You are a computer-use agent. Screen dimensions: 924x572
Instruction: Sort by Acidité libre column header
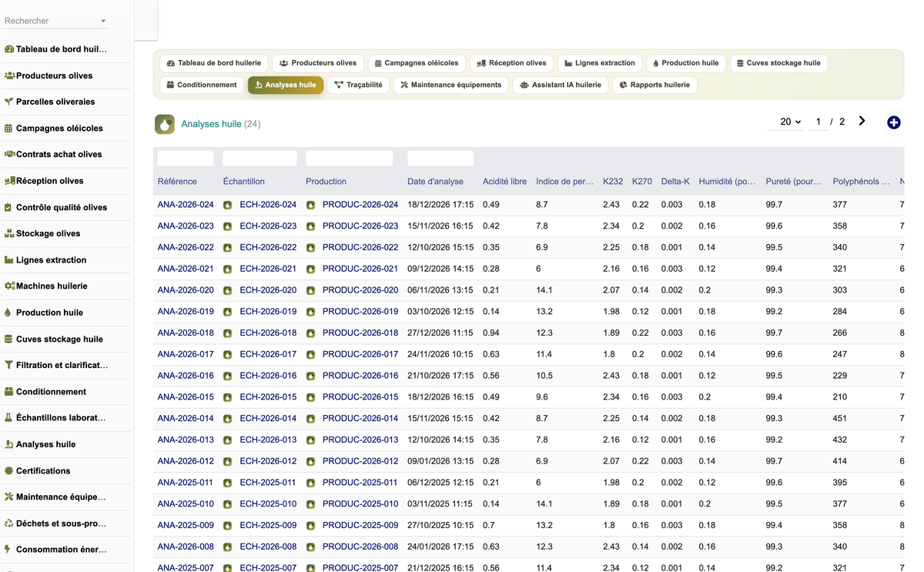(x=505, y=182)
